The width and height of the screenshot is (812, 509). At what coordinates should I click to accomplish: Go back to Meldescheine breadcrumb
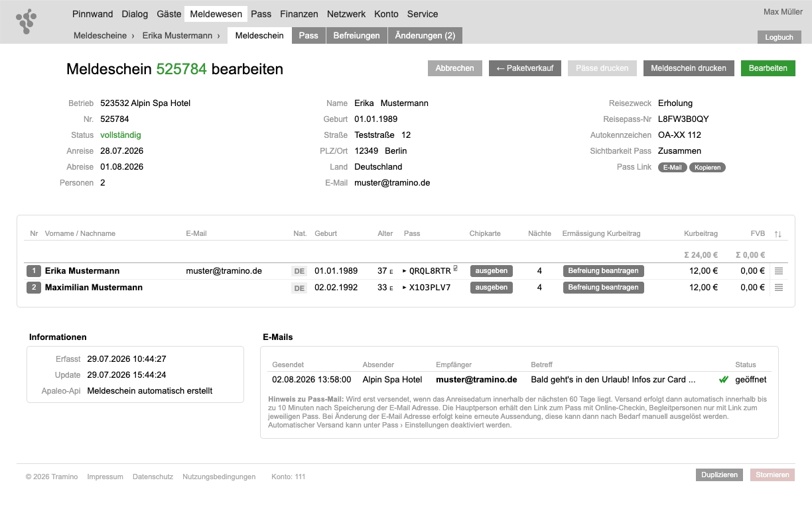pyautogui.click(x=100, y=36)
